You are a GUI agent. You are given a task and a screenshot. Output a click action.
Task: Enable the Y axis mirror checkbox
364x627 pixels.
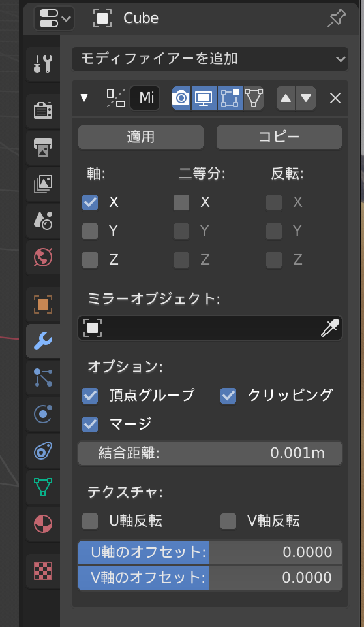[90, 231]
